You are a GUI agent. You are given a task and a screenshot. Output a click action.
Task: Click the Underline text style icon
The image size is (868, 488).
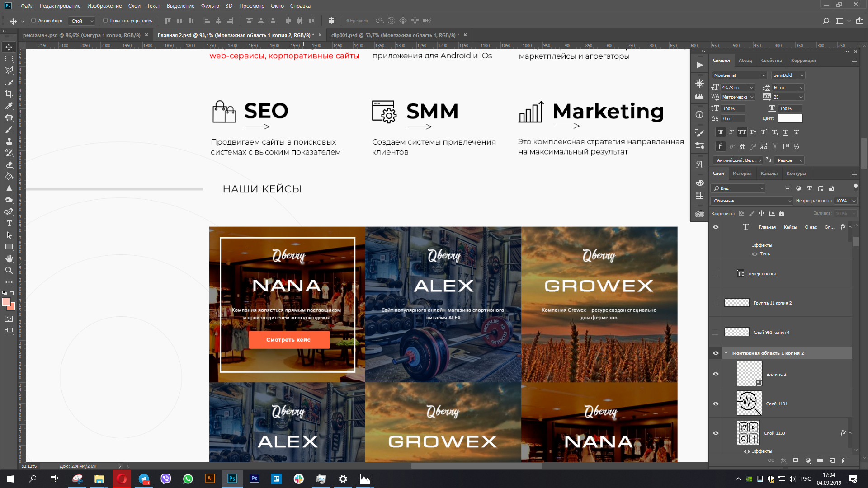pyautogui.click(x=786, y=132)
